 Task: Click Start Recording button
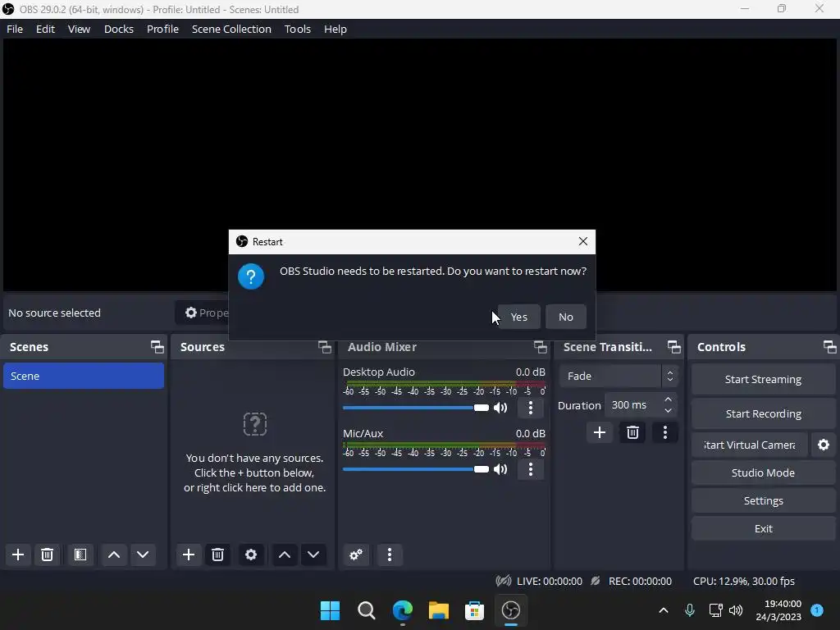coord(763,413)
